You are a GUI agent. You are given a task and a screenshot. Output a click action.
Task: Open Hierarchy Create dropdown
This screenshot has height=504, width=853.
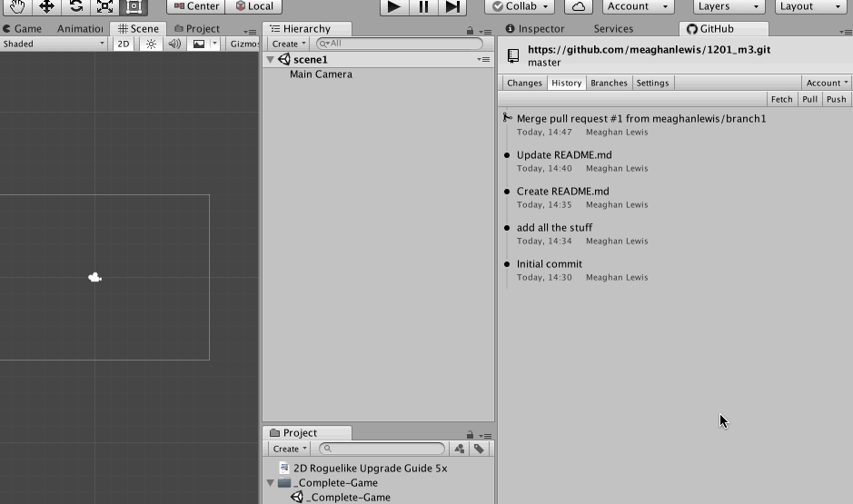(x=288, y=44)
